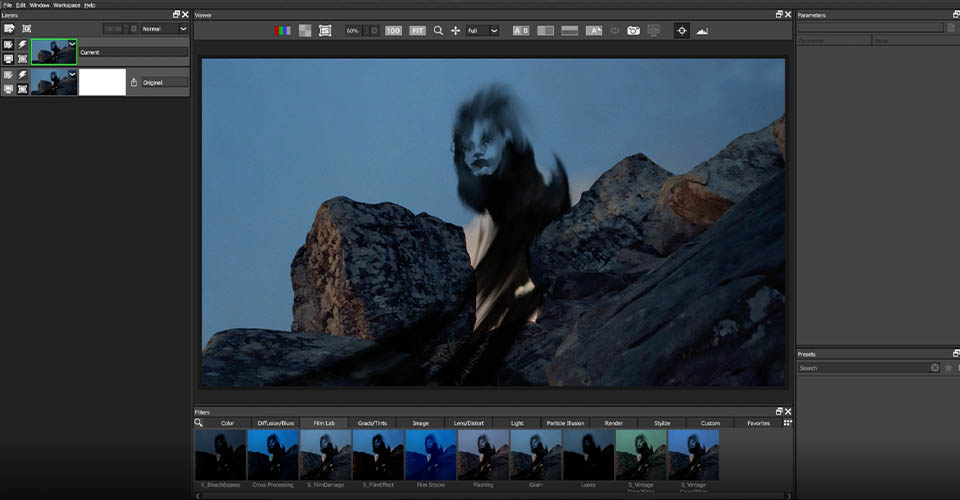
Task: Click the RGB channels icon in Viewer toolbar
Action: pos(282,31)
